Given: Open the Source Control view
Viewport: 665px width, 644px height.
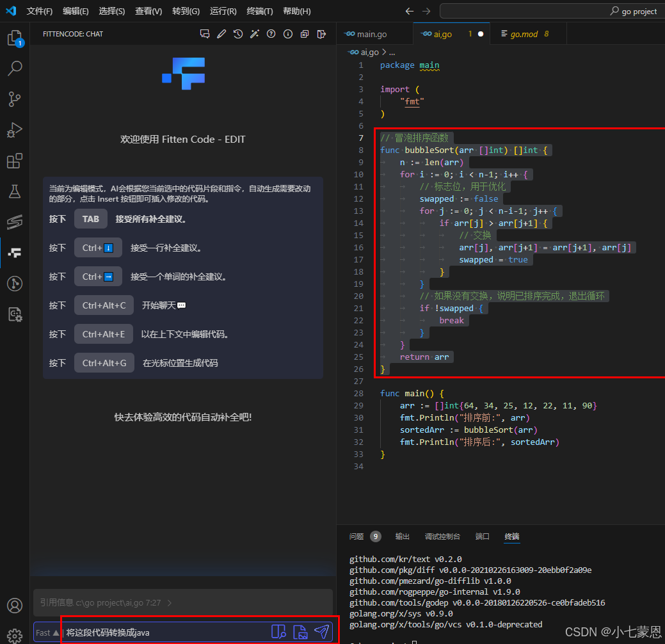Looking at the screenshot, I should pyautogui.click(x=15, y=99).
